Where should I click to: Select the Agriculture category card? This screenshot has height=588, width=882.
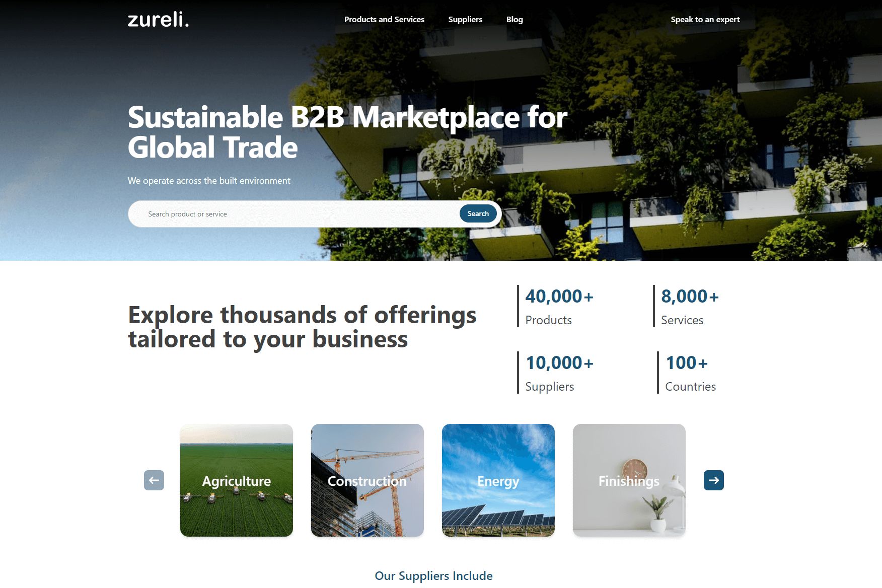(236, 480)
